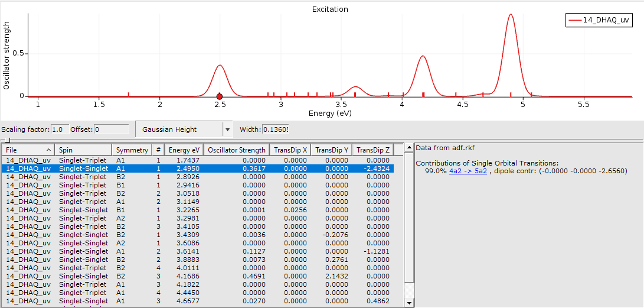Click the Width input field
The height and width of the screenshot is (308, 644).
276,129
